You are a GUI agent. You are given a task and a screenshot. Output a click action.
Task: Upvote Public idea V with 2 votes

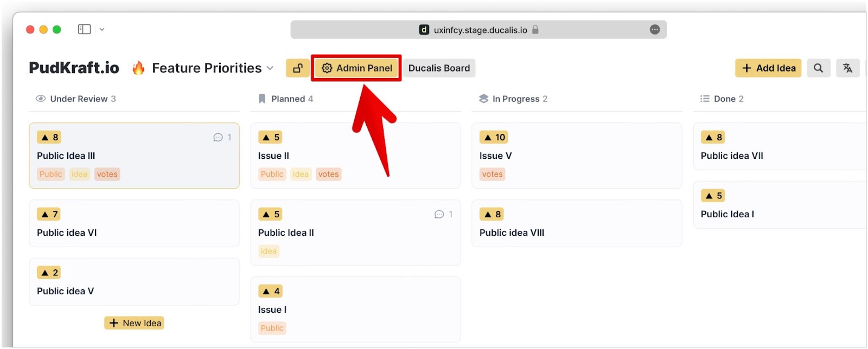coord(49,273)
